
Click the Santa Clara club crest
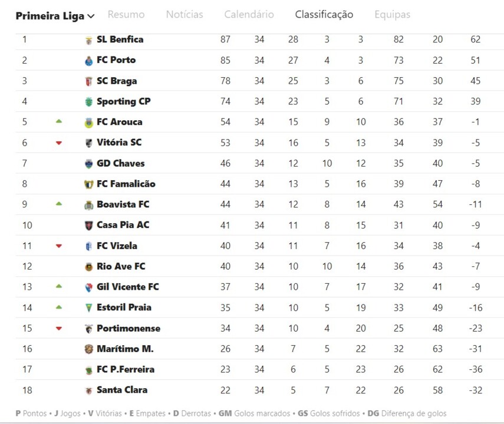(x=89, y=390)
